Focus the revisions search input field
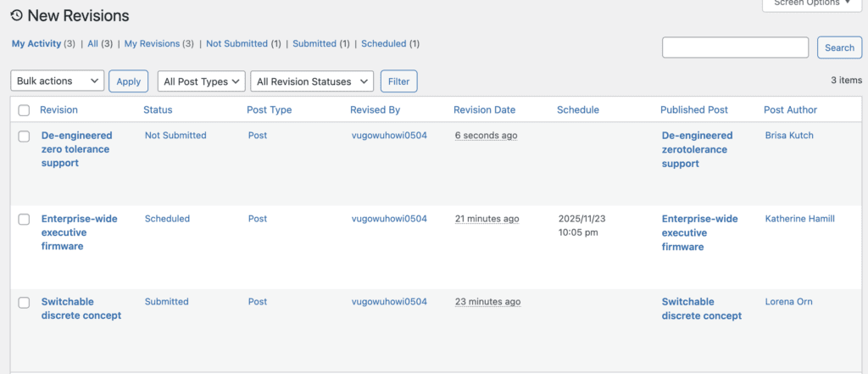Viewport: 868px width, 374px height. 735,47
